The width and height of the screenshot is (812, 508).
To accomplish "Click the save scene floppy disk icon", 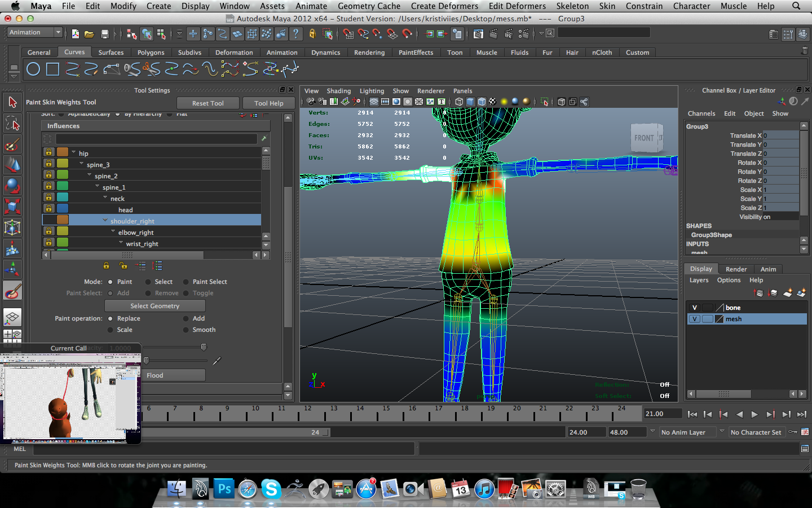I will point(104,34).
